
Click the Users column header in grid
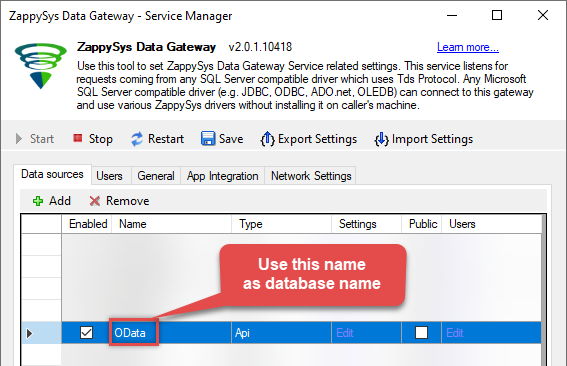tap(492, 224)
